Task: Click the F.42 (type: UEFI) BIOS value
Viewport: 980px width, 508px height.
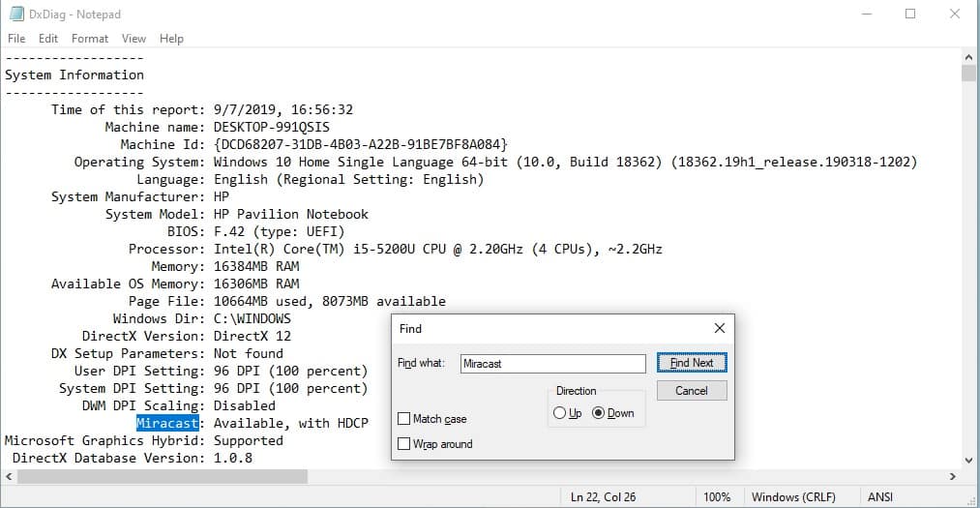Action: point(279,232)
